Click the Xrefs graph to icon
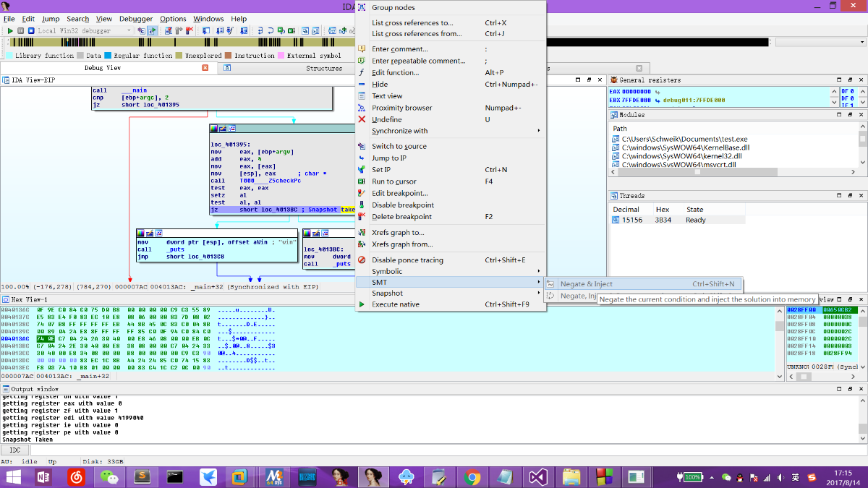The height and width of the screenshot is (488, 868). (x=362, y=233)
